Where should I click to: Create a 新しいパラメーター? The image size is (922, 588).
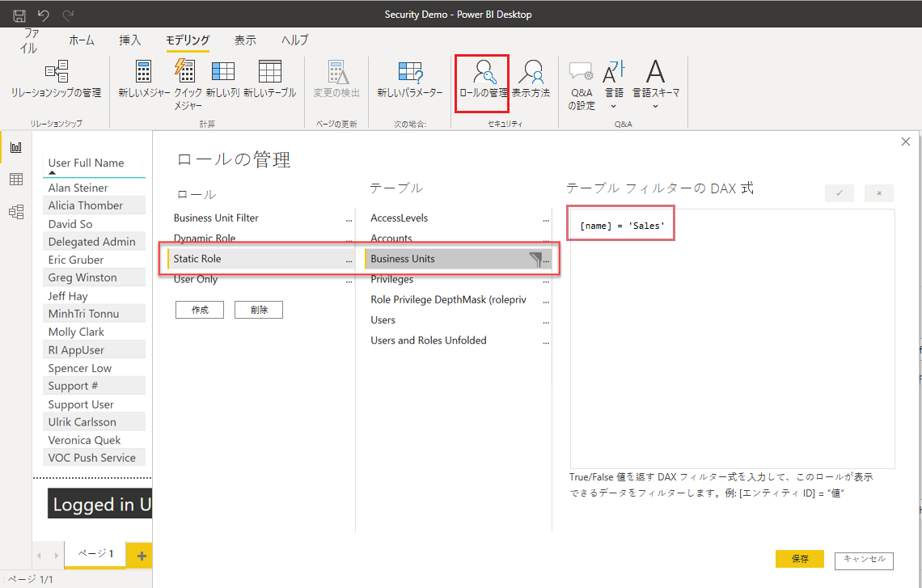coord(410,78)
